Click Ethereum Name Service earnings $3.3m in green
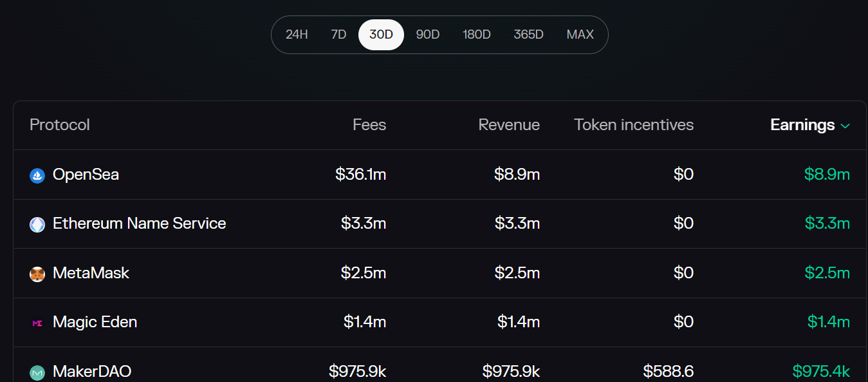Screen dimensions: 868x382 point(827,224)
